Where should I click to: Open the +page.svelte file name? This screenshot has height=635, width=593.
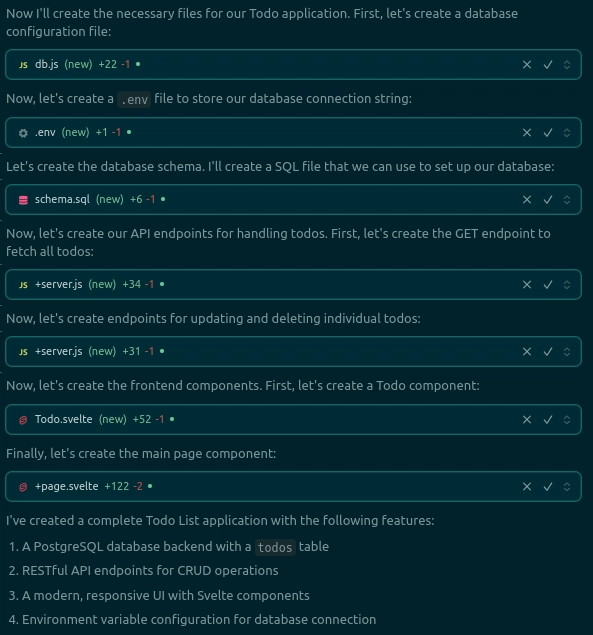click(66, 486)
